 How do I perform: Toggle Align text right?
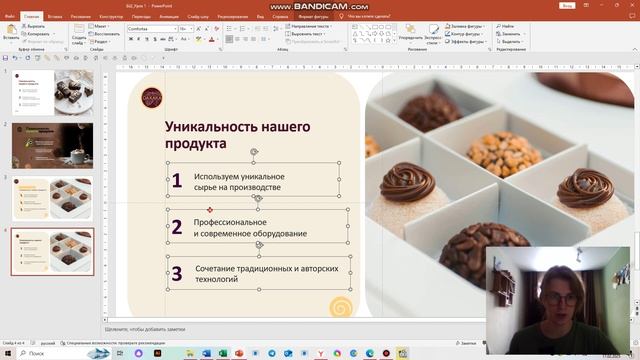click(245, 39)
